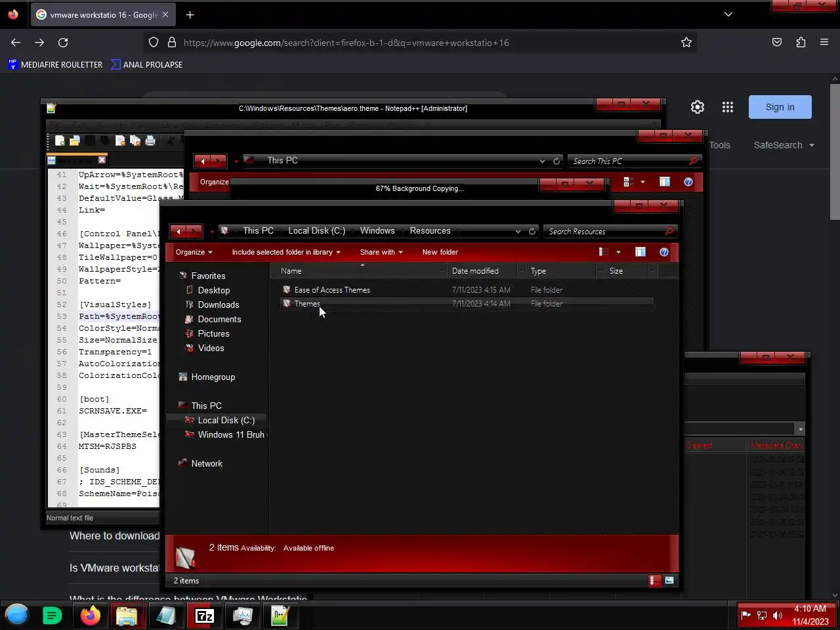Reload the Google search page
The image size is (840, 630).
[x=63, y=43]
